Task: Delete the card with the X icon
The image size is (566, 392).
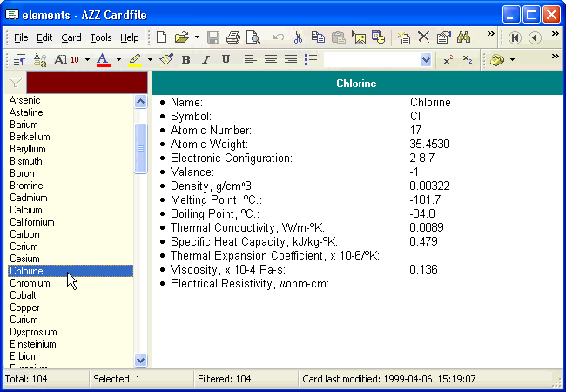Action: [424, 37]
